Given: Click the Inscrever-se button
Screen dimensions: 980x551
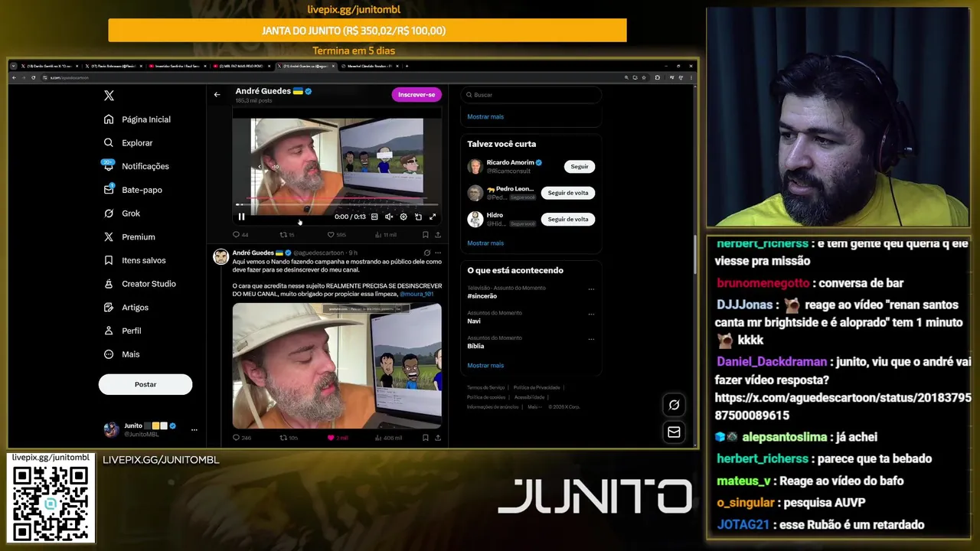Looking at the screenshot, I should (416, 95).
